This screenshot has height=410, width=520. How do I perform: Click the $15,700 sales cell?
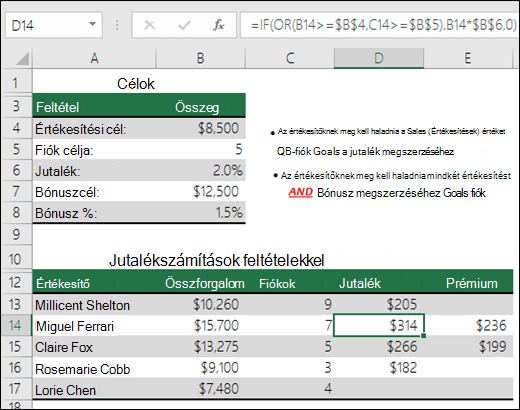[201, 325]
